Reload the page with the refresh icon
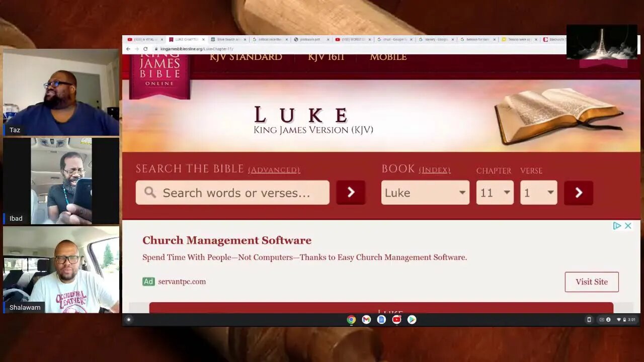 tap(145, 49)
